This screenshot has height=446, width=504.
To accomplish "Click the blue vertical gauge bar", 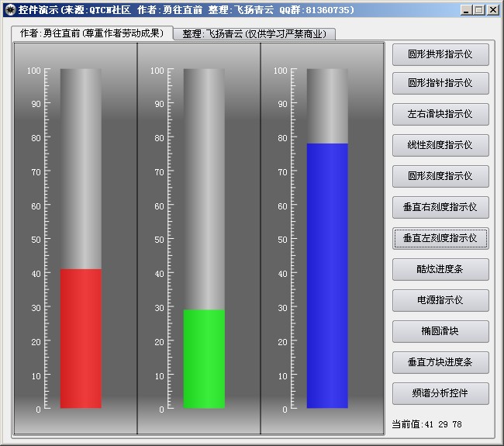I will [327, 275].
